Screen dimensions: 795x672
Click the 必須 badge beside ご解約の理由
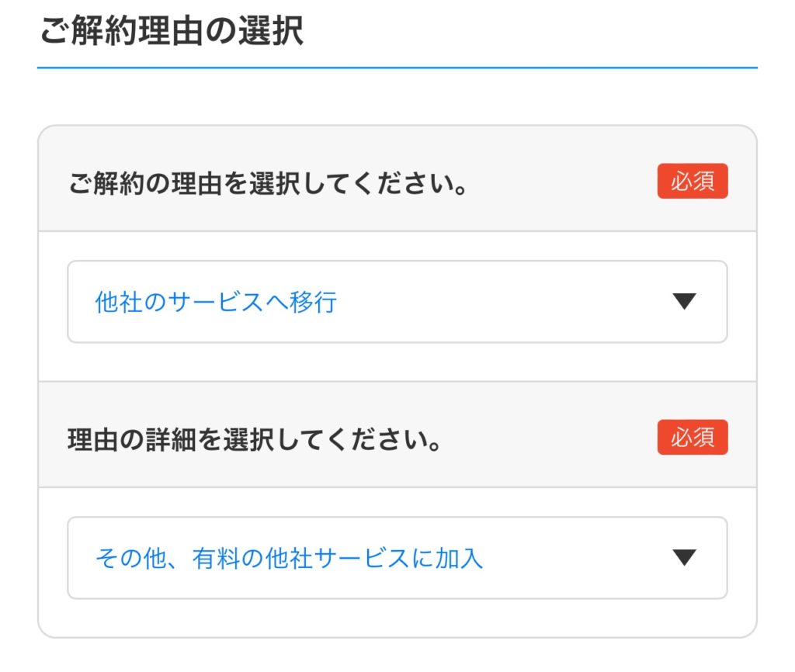tap(692, 181)
